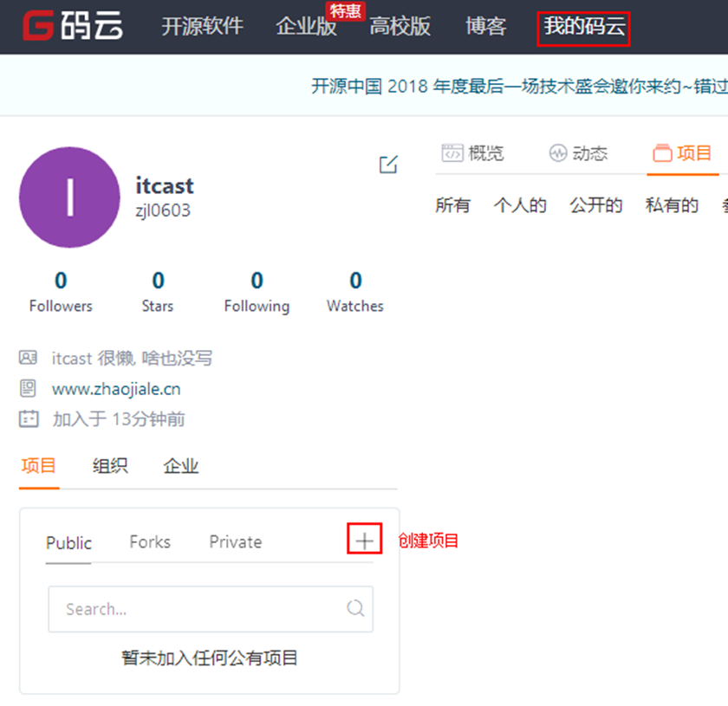The image size is (728, 706).
Task: Switch to the 组织 tab
Action: pos(110,465)
